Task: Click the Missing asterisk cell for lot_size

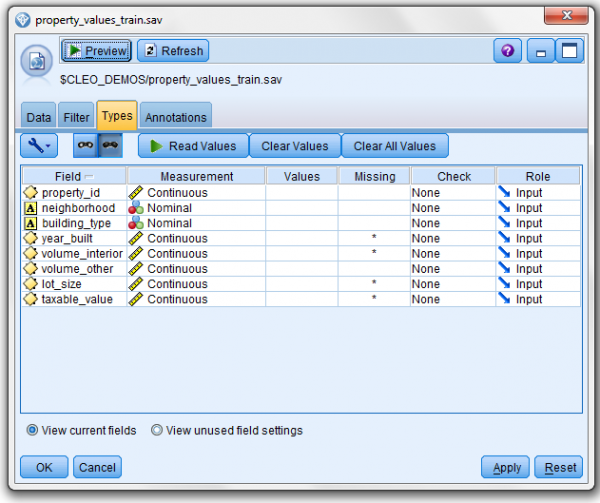Action: click(x=374, y=283)
